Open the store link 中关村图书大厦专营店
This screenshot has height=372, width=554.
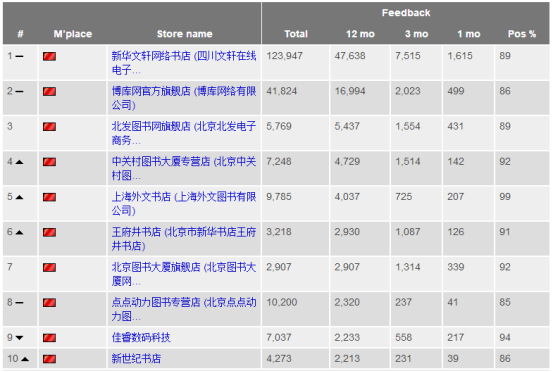click(x=184, y=168)
